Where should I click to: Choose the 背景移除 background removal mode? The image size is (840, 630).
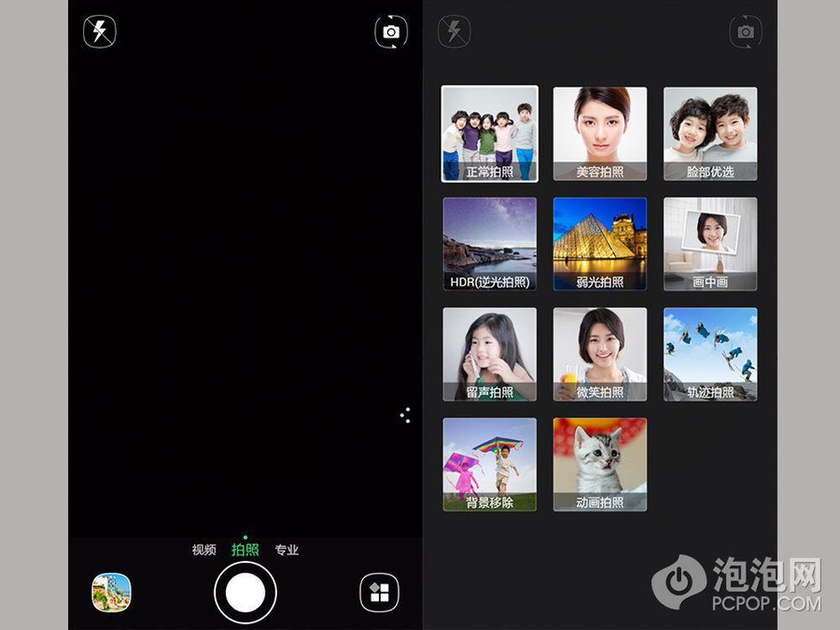[x=490, y=464]
